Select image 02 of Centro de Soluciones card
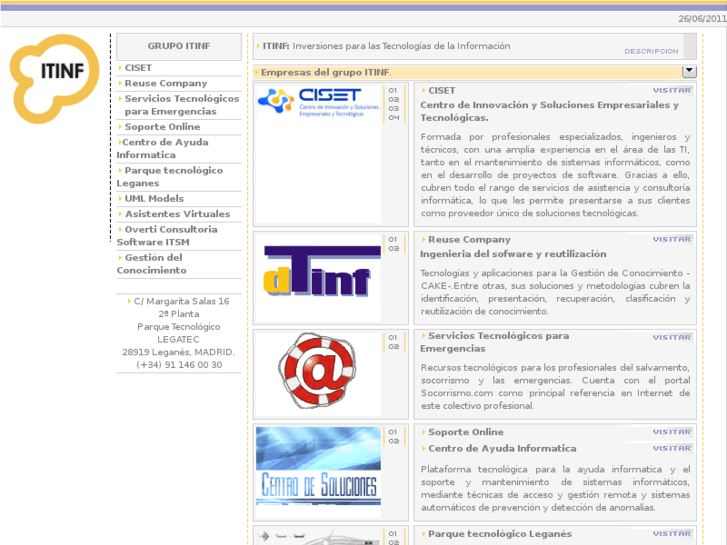This screenshot has width=727, height=545. pyautogui.click(x=393, y=441)
